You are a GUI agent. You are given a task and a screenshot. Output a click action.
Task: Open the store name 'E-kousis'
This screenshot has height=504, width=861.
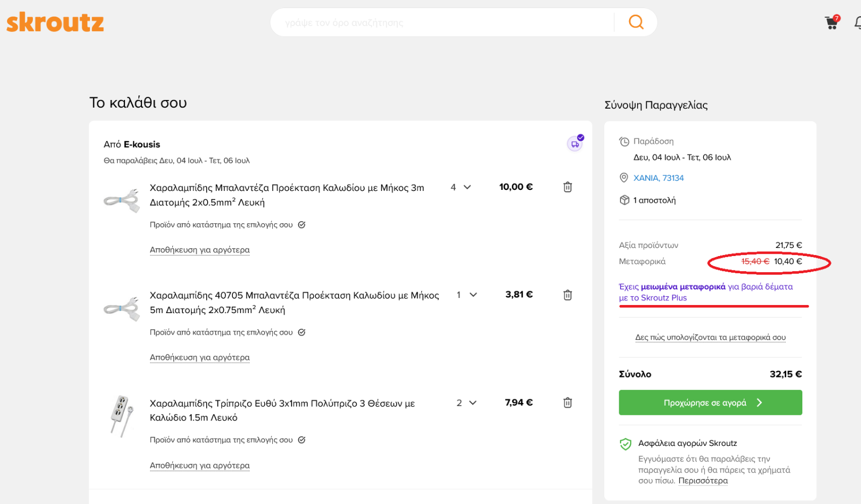(142, 144)
